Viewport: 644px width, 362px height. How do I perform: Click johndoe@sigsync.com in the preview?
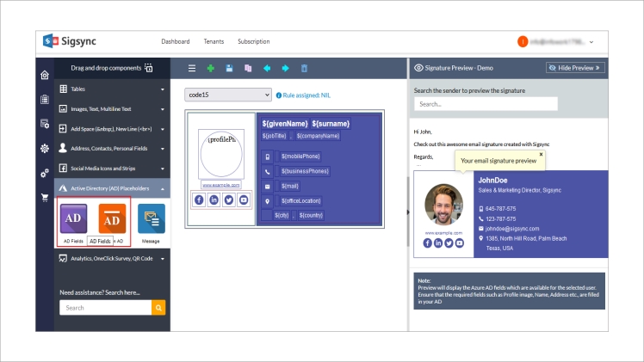[512, 229]
